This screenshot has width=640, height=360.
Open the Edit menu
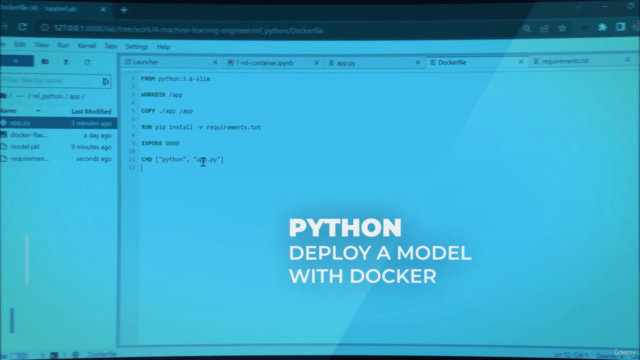tap(20, 44)
